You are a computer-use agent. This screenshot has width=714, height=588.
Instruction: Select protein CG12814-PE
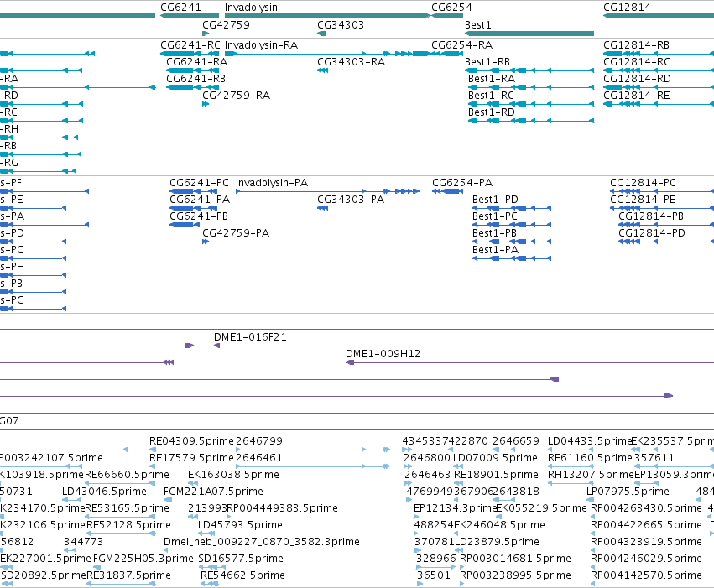coord(643,200)
